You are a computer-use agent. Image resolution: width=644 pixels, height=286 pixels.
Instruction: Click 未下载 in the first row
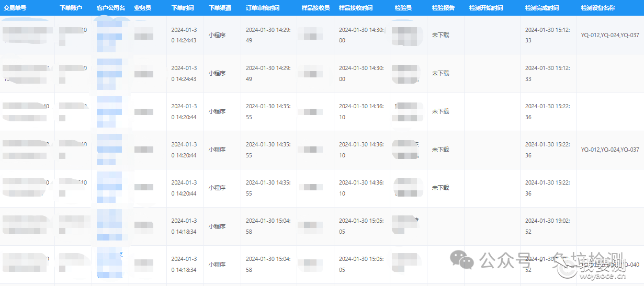point(440,35)
